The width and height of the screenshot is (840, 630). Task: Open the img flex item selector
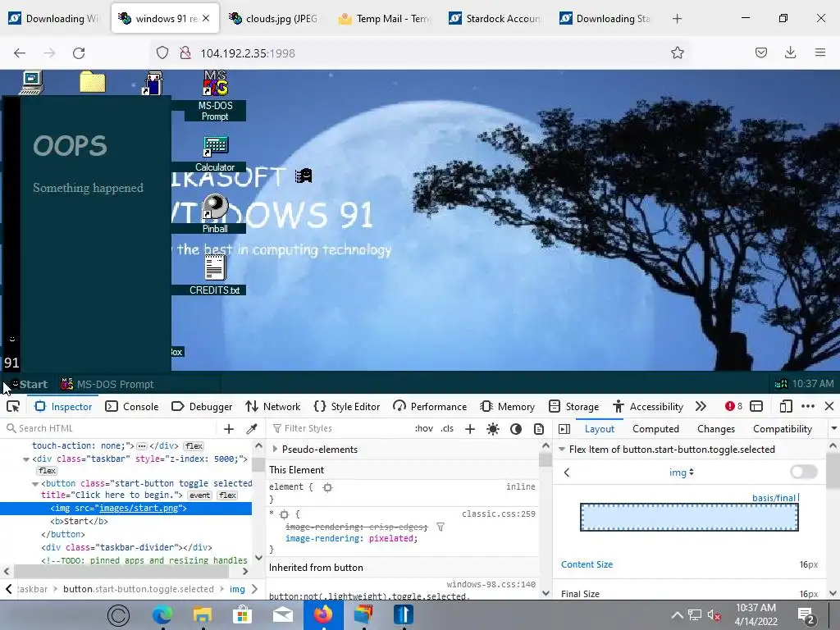[682, 472]
